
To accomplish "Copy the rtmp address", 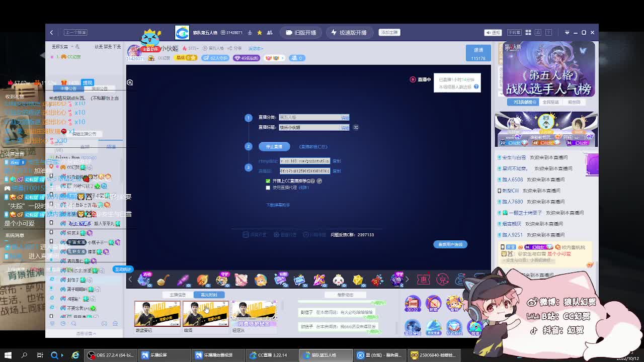I will point(337,161).
